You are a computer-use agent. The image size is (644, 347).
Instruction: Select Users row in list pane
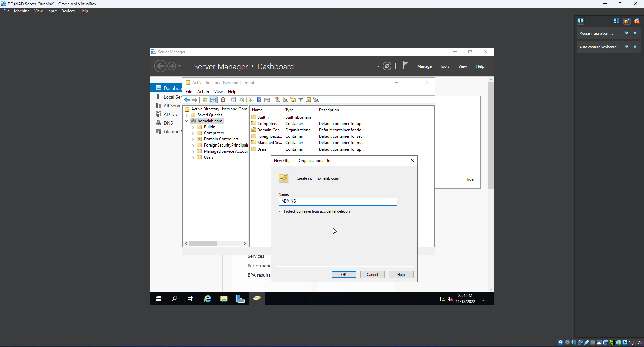[x=309, y=150]
